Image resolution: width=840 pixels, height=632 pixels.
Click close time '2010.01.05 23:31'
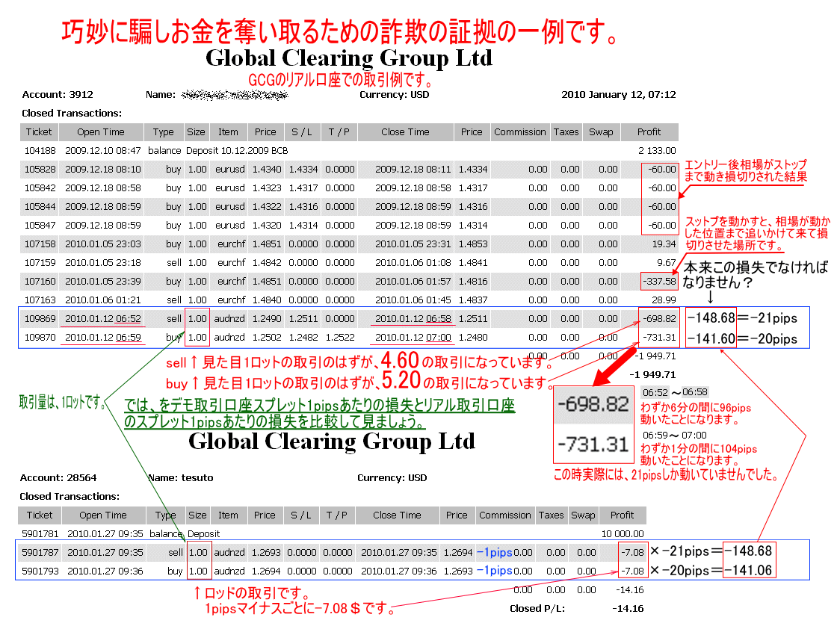pos(413,244)
